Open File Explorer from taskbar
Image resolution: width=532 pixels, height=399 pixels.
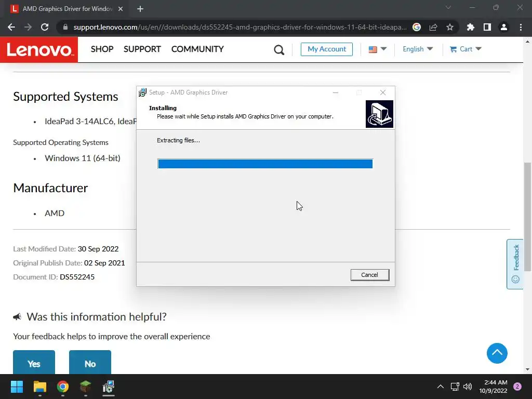click(x=39, y=387)
